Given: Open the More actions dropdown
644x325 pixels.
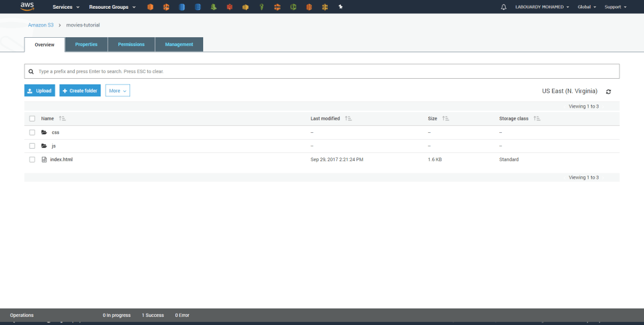Looking at the screenshot, I should click(x=118, y=91).
